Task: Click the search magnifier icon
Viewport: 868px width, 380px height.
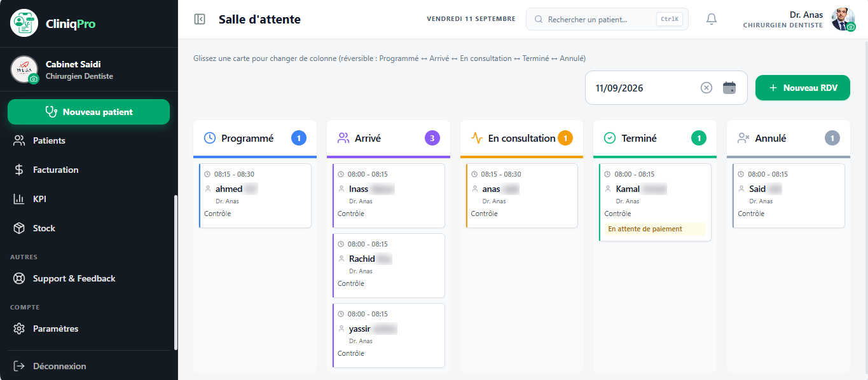Action: (538, 20)
